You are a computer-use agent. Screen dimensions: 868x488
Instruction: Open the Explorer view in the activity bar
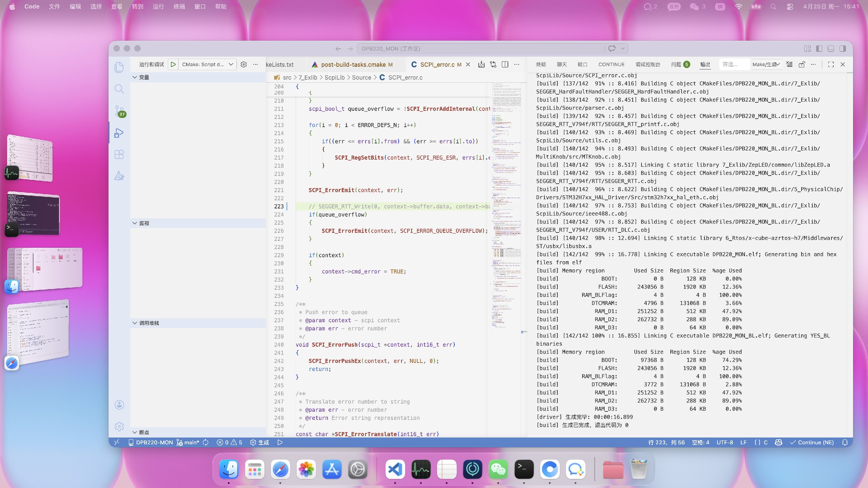pyautogui.click(x=119, y=67)
